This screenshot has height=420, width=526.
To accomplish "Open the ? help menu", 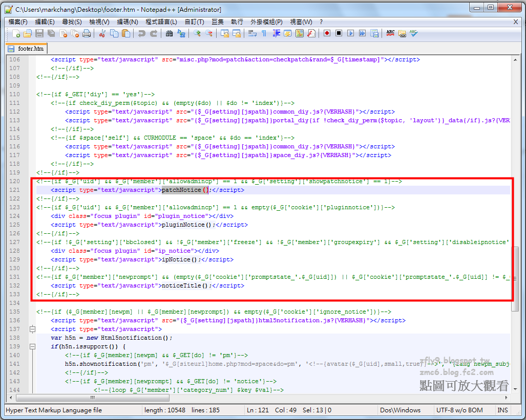I will click(x=321, y=22).
